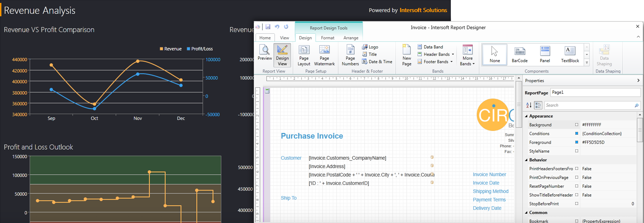Select the None pointer component
This screenshot has width=644, height=223.
[495, 54]
